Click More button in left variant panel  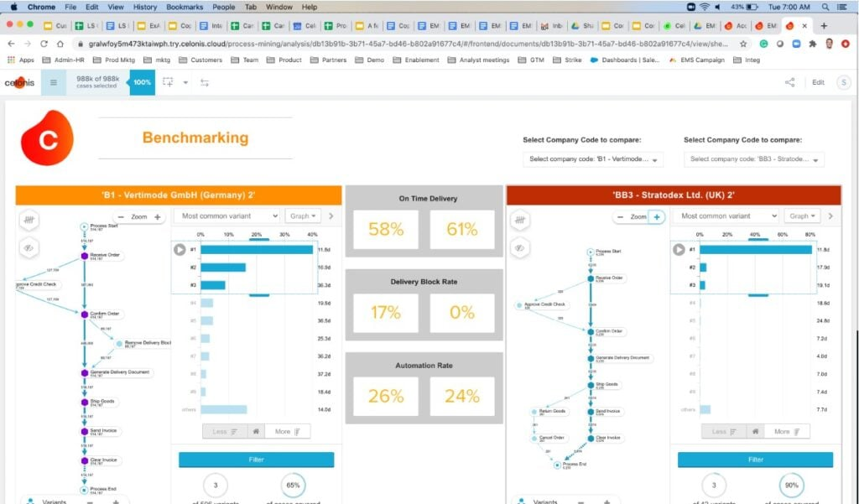[288, 432]
